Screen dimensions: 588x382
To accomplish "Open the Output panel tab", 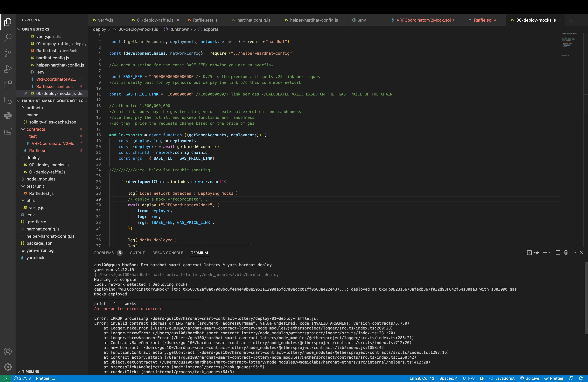I will coord(137,253).
